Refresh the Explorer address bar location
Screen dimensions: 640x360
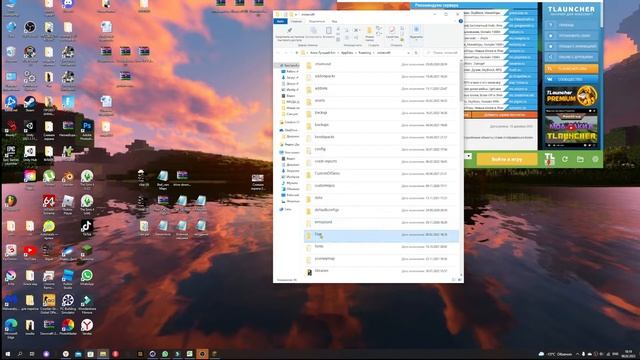[416, 53]
